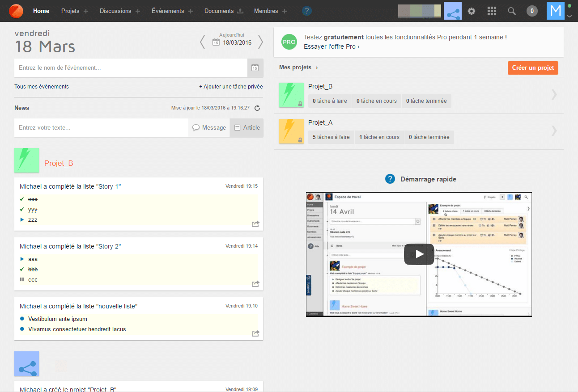
Task: Open the search magnifier icon
Action: point(511,11)
